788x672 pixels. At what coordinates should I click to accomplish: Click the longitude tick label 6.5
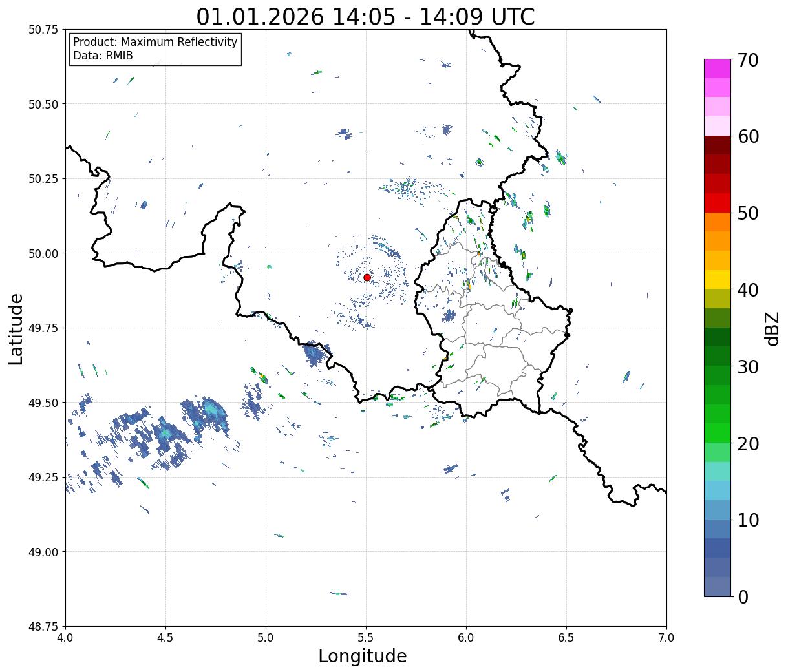pyautogui.click(x=566, y=638)
